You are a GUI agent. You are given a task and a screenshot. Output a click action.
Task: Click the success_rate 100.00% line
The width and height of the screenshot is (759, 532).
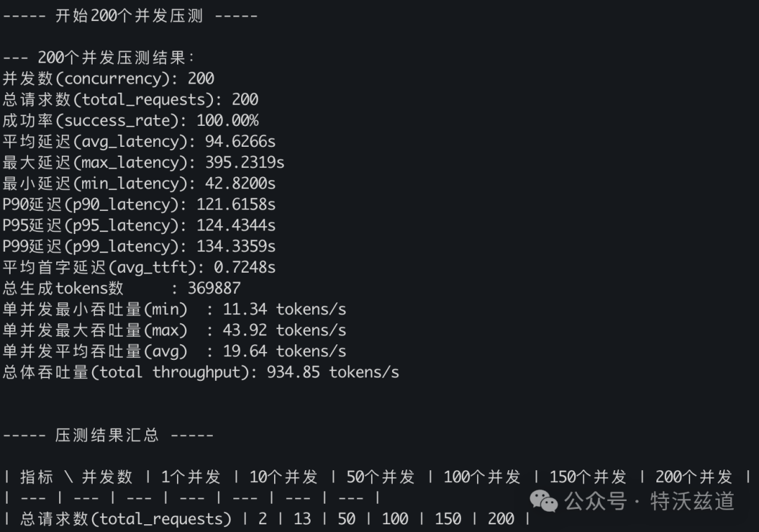click(x=130, y=121)
